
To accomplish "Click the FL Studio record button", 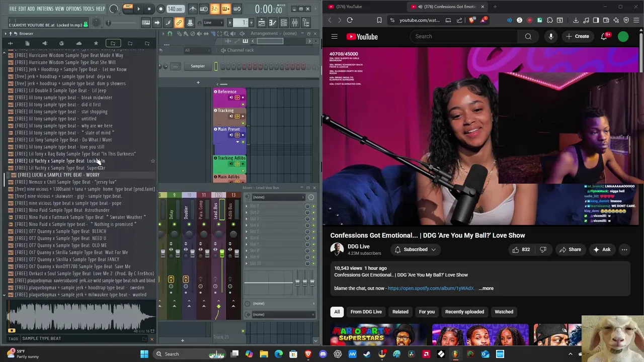I will [160, 9].
